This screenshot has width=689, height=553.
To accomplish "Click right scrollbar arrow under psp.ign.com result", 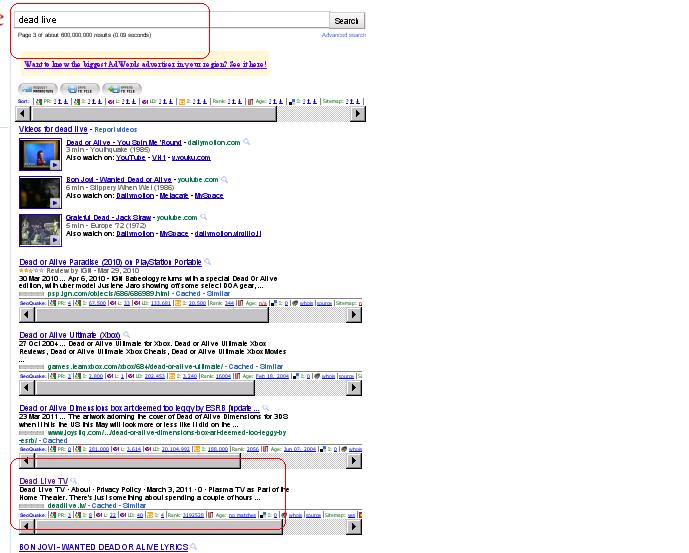I will 354,315.
